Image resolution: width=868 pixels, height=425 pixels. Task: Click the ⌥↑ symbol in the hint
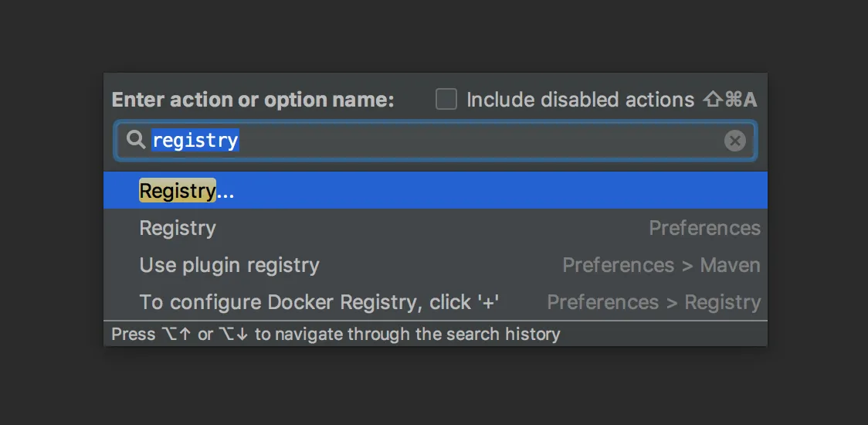click(x=177, y=334)
